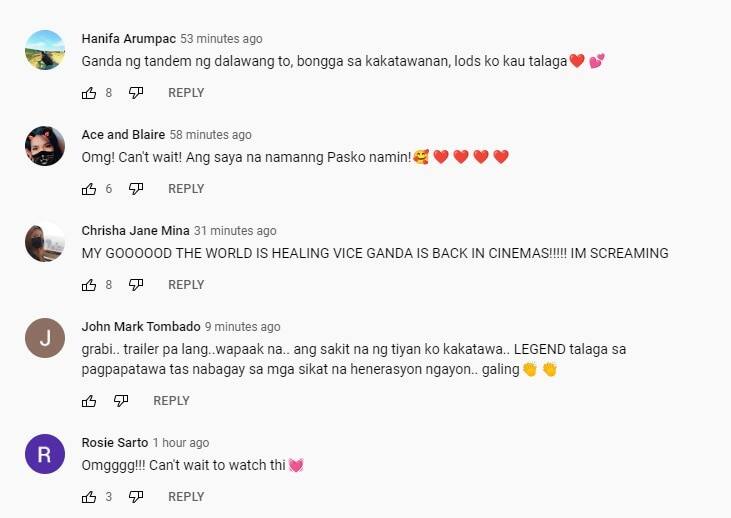Open Rosie Sarto's purple R avatar

[45, 454]
